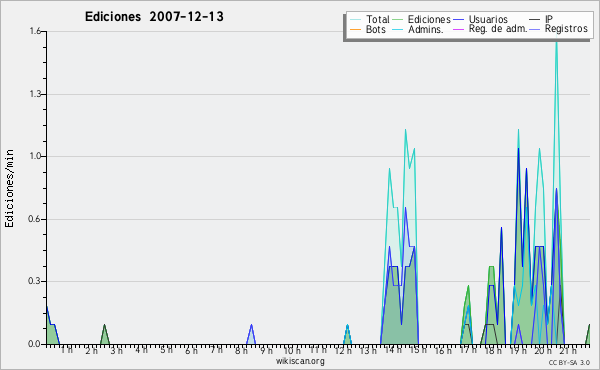Click the 1.0 gridline label on y-axis
This screenshot has height=370, width=600.
[x=35, y=156]
